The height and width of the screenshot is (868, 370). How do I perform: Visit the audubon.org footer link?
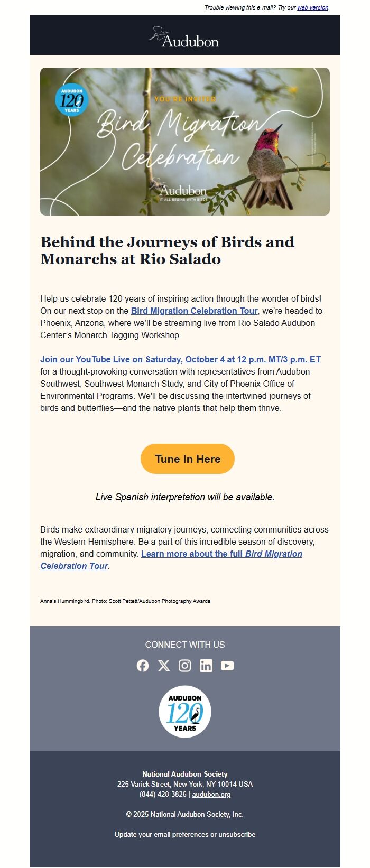(211, 794)
